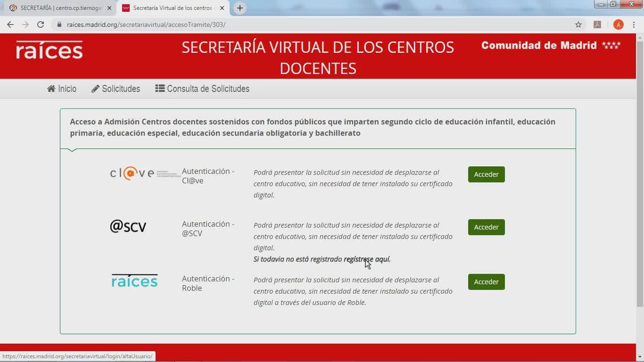The width and height of the screenshot is (644, 362).
Task: Click the 'Autenticación - Cl@ve' label
Action: (208, 176)
